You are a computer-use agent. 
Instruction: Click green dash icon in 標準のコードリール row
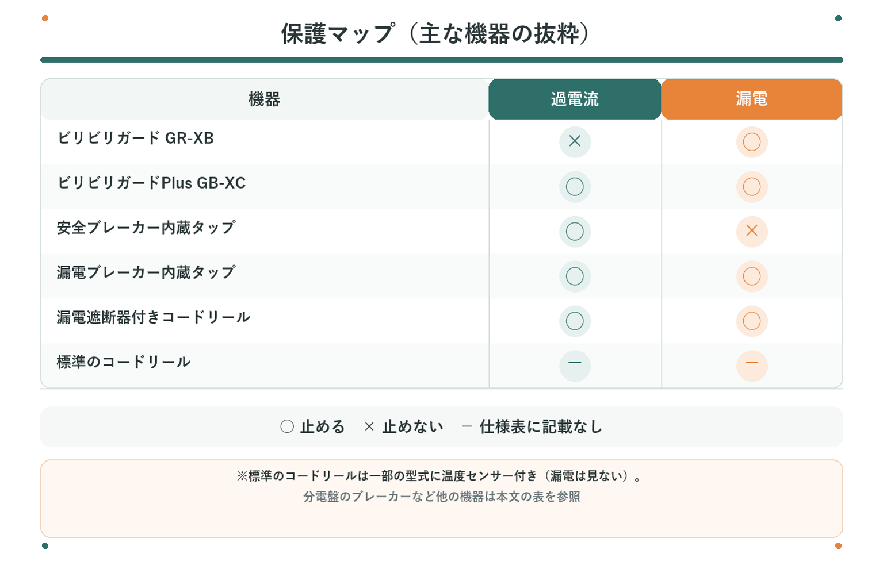click(x=575, y=366)
